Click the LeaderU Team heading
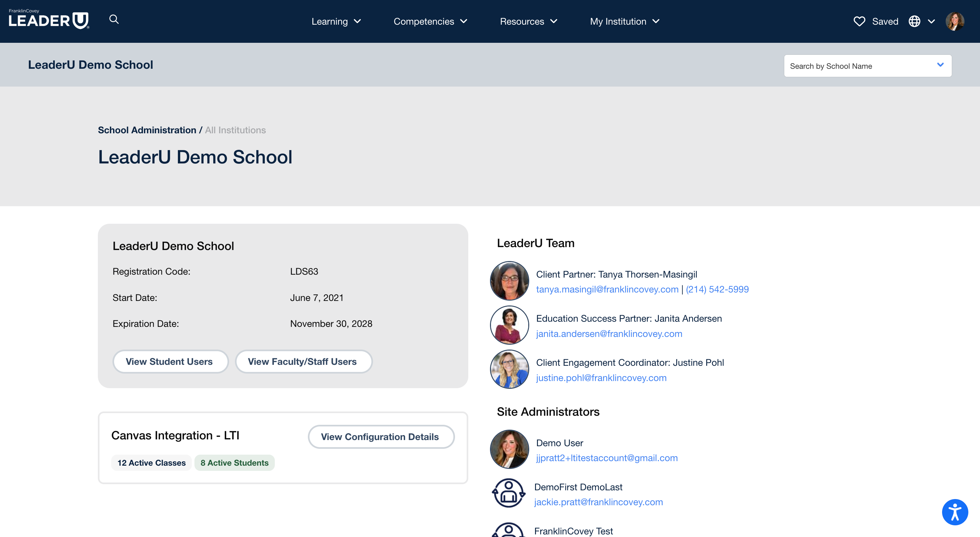 coord(536,243)
